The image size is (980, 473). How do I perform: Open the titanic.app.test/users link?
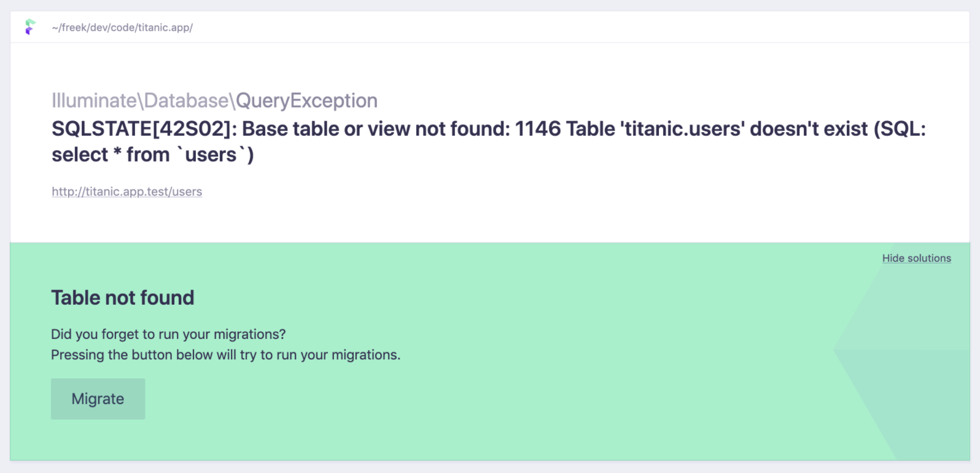coord(126,192)
